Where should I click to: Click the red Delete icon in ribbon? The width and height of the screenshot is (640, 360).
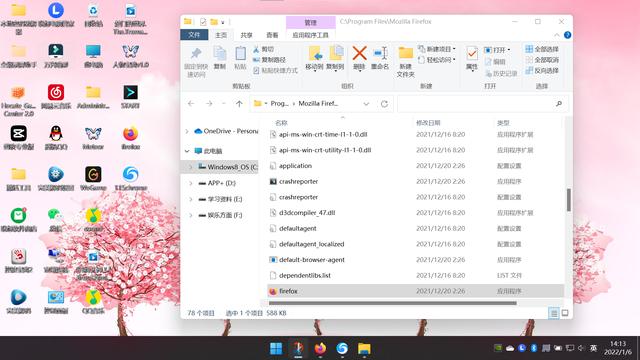pyautogui.click(x=359, y=53)
